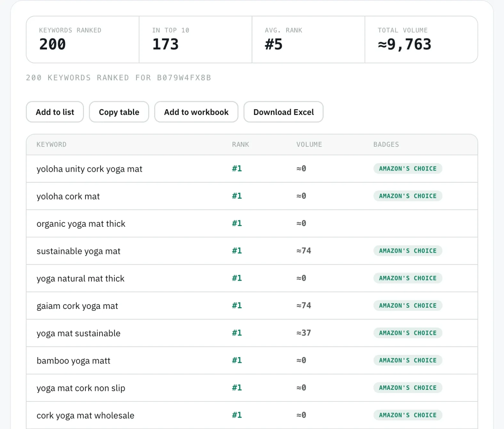The image size is (504, 429).
Task: Select keyword 'organic yoga mat thick'
Action: tap(81, 224)
